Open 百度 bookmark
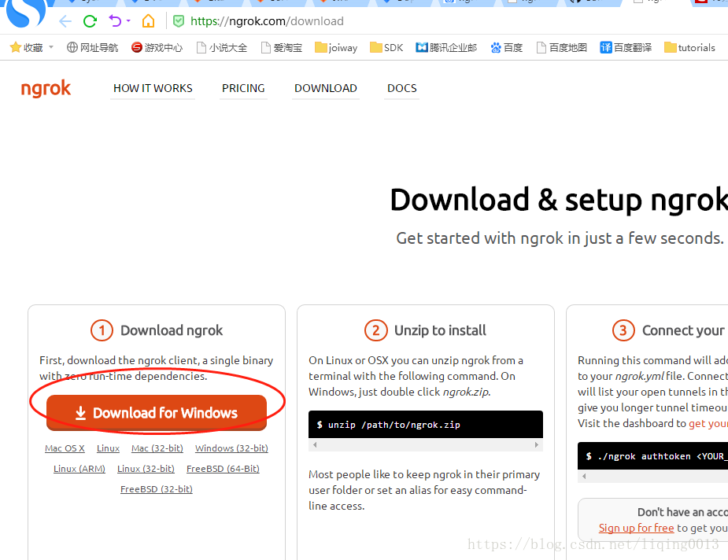 (507, 47)
